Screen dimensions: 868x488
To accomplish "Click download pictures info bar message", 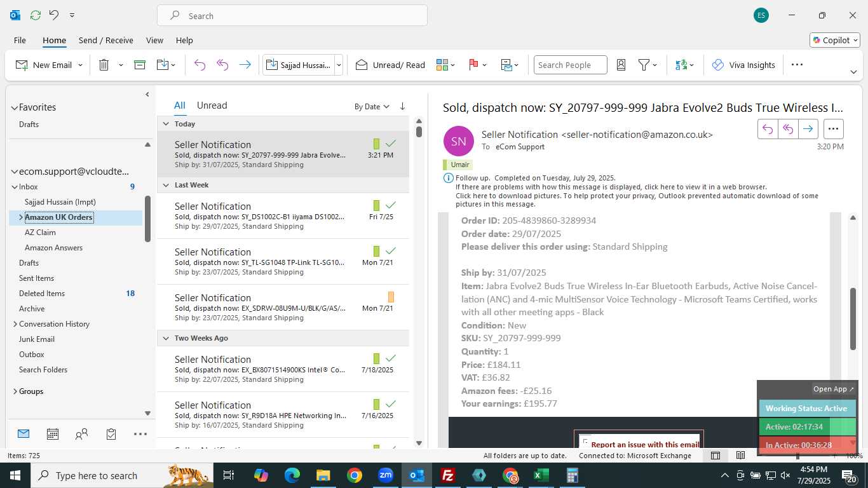I will point(637,200).
